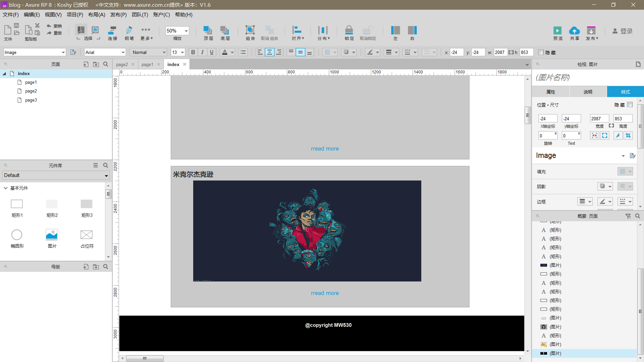Toggle Bold formatting
The height and width of the screenshot is (362, 644).
click(x=193, y=52)
